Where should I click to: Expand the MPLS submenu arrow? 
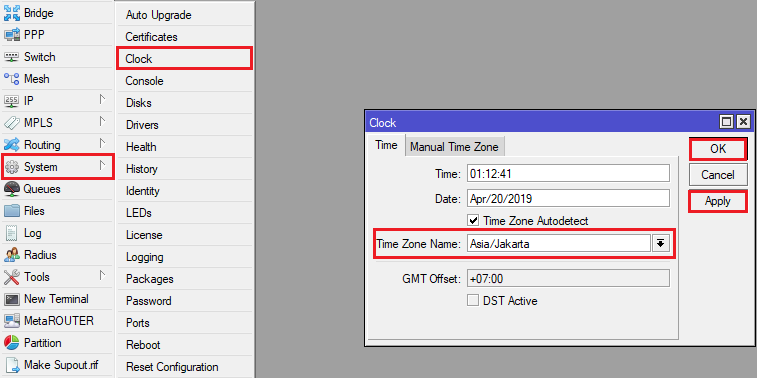pos(102,121)
